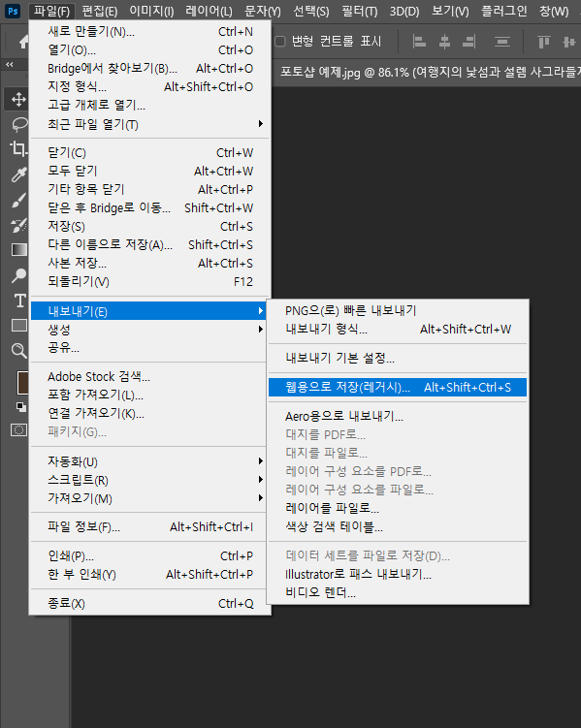Open 문자(Y) menu
This screenshot has height=728, width=581.
263,11
